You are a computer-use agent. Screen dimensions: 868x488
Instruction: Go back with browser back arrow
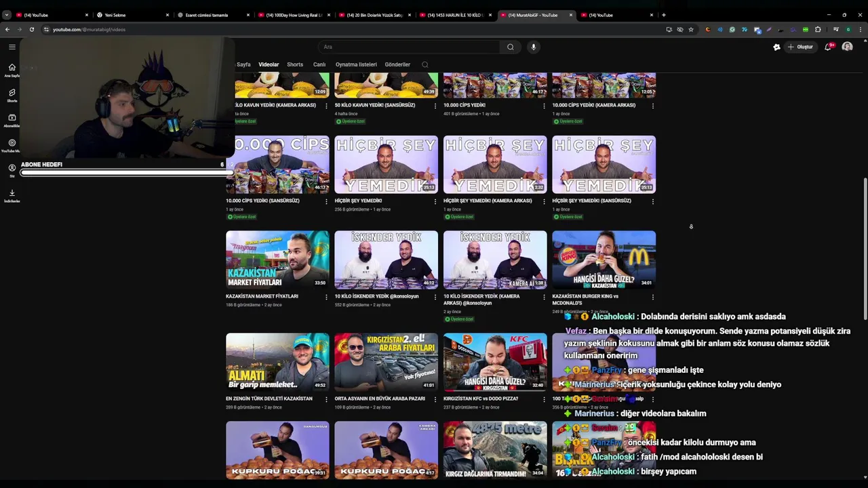tap(7, 29)
